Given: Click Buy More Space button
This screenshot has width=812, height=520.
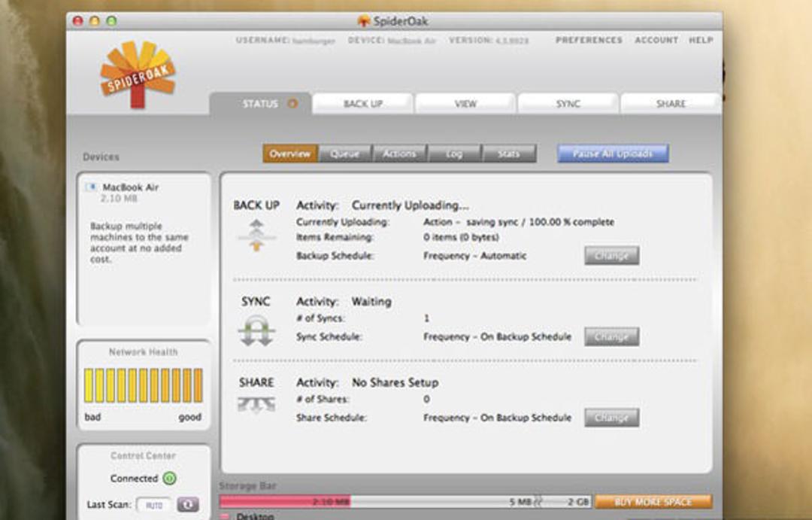Looking at the screenshot, I should (x=653, y=501).
